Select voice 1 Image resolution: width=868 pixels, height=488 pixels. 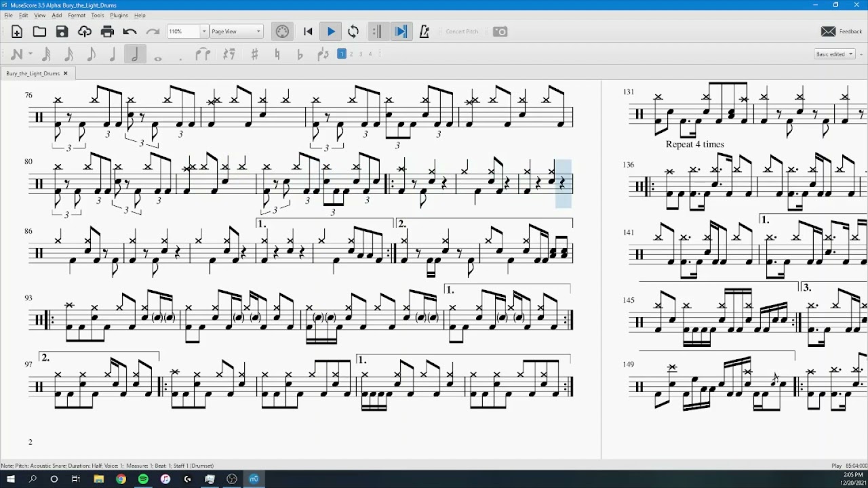coord(342,54)
